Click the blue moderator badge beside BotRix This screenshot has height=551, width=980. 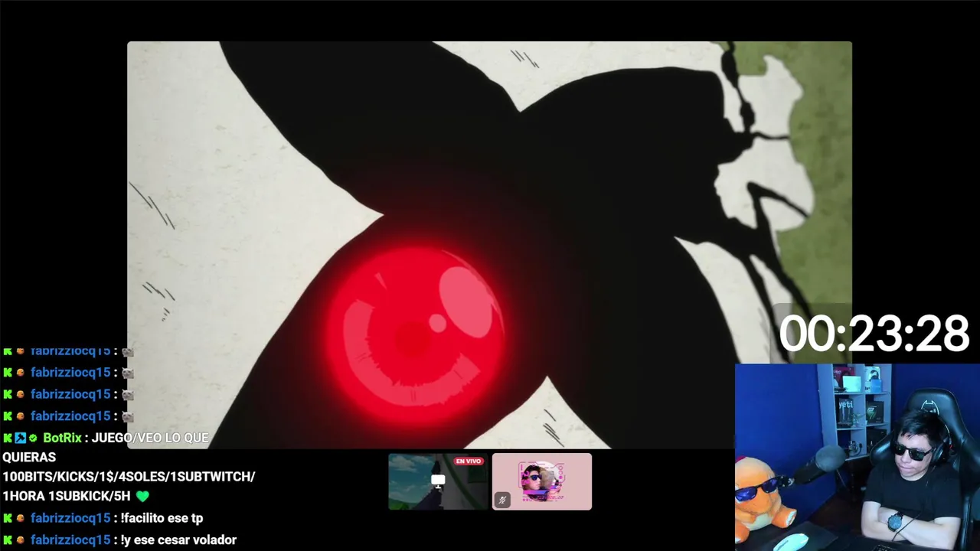pyautogui.click(x=21, y=438)
